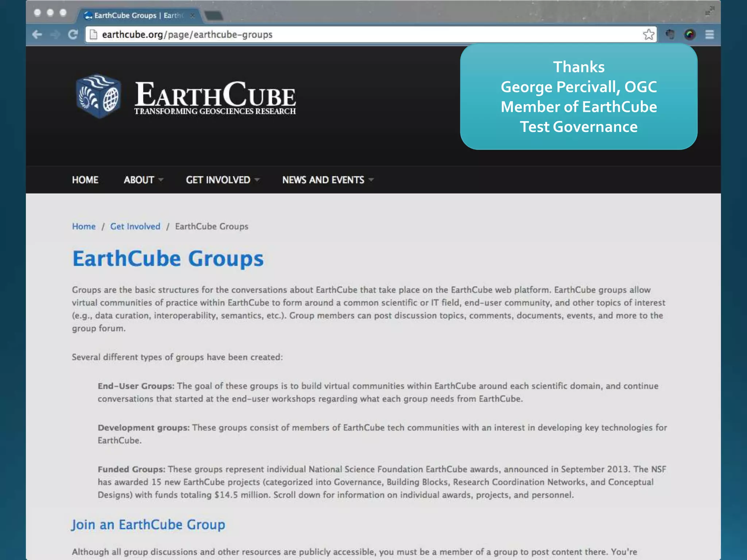
Task: Bookmark page with the star icon
Action: pyautogui.click(x=649, y=34)
